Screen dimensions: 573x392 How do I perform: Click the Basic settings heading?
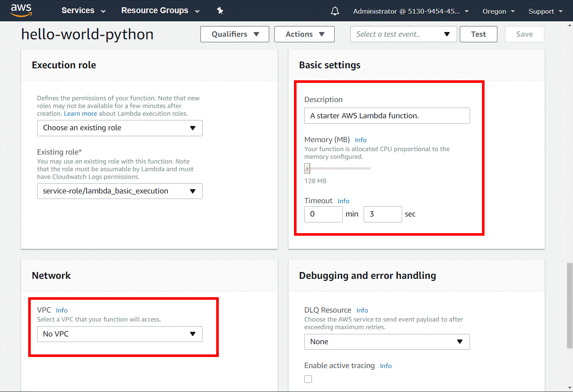[329, 65]
